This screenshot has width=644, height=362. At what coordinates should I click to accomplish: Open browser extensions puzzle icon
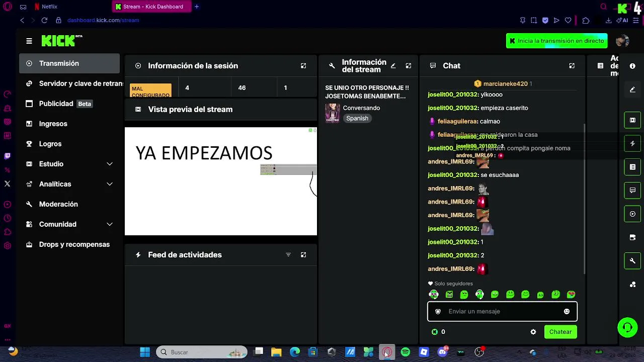point(586,21)
